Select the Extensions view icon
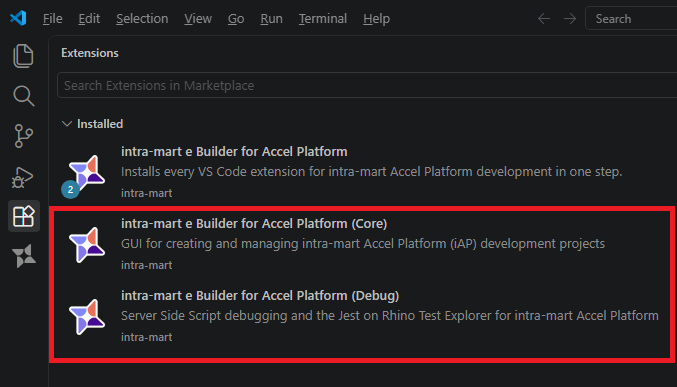The width and height of the screenshot is (677, 387). pos(23,216)
